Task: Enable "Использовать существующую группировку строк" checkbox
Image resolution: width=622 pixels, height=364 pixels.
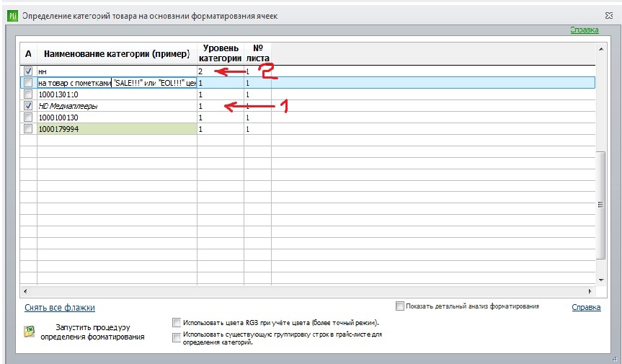Action: coord(177,337)
